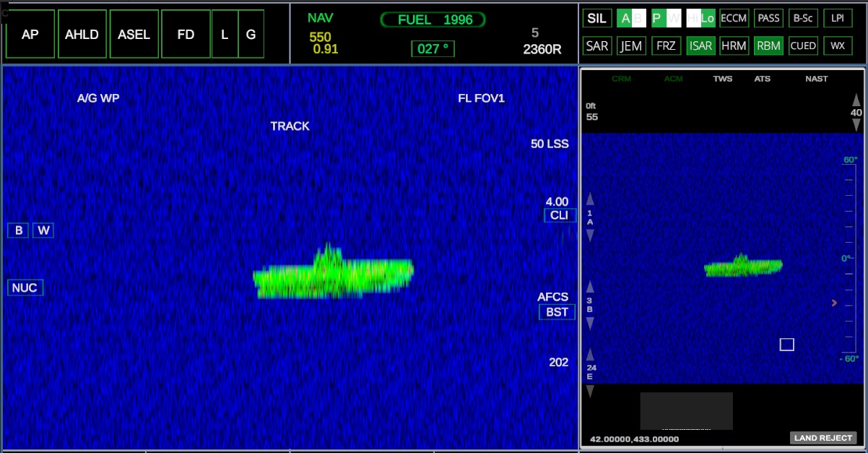Activate the ISAR mode button
The image size is (868, 453).
[x=700, y=46]
